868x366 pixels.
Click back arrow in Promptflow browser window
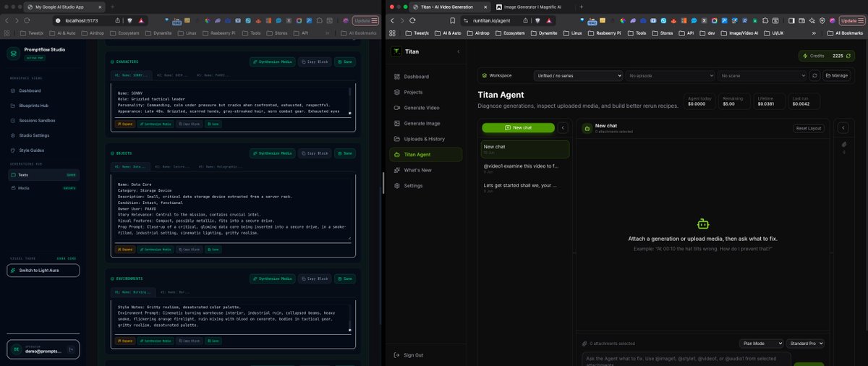[7, 20]
